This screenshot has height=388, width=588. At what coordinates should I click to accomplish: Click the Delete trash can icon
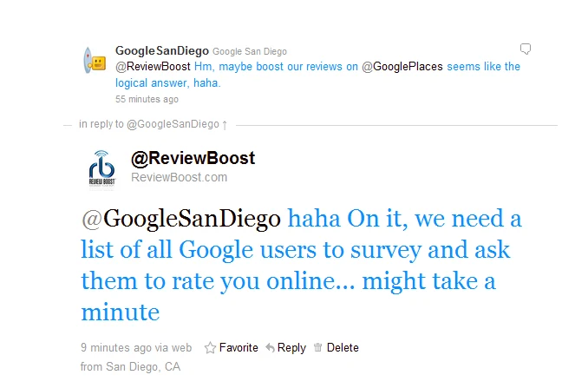pyautogui.click(x=318, y=347)
